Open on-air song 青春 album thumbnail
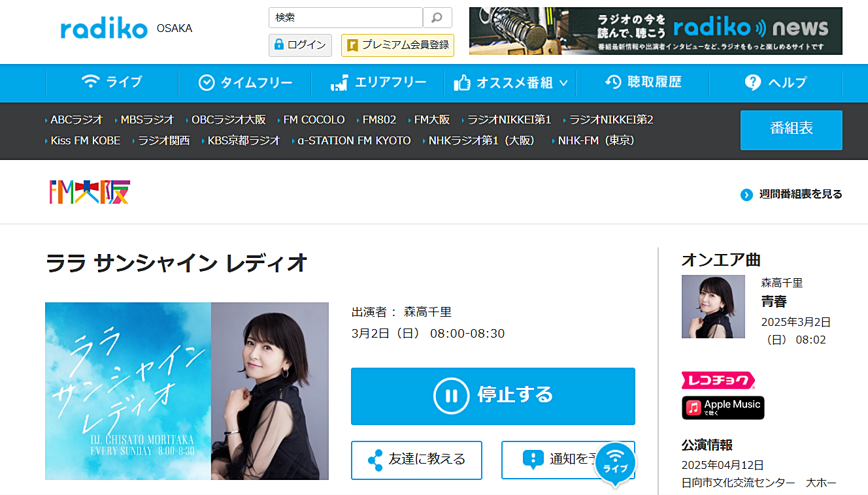 point(713,306)
